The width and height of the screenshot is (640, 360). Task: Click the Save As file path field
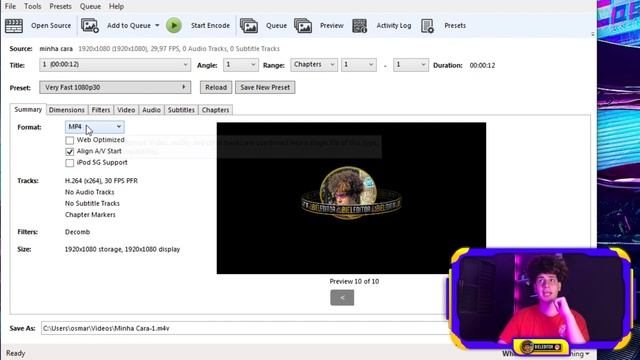click(x=245, y=328)
